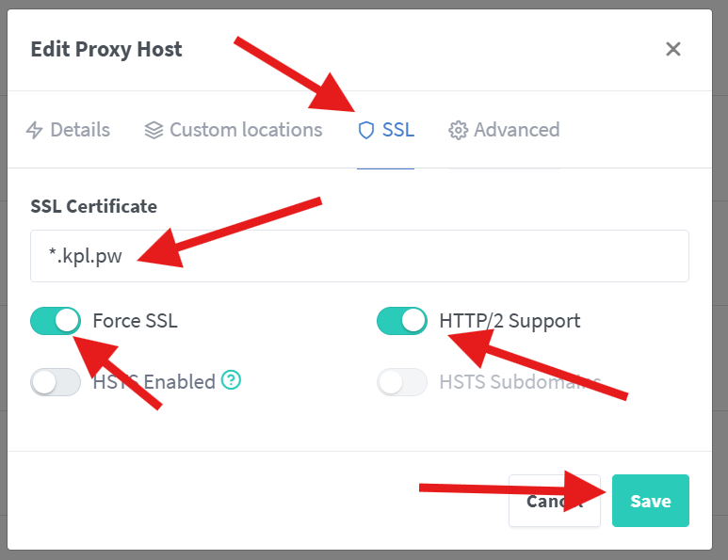
Task: Open the Custom locations tab
Action: (x=246, y=130)
